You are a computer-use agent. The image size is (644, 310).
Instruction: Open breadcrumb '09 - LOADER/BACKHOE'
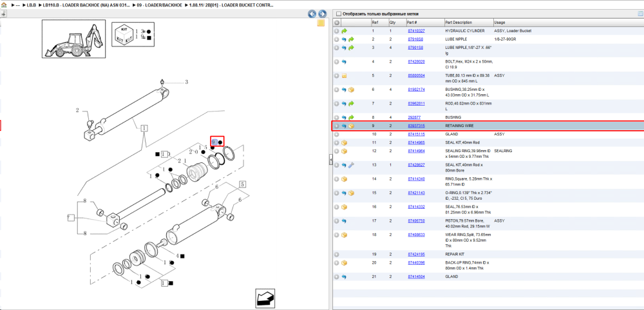point(160,5)
